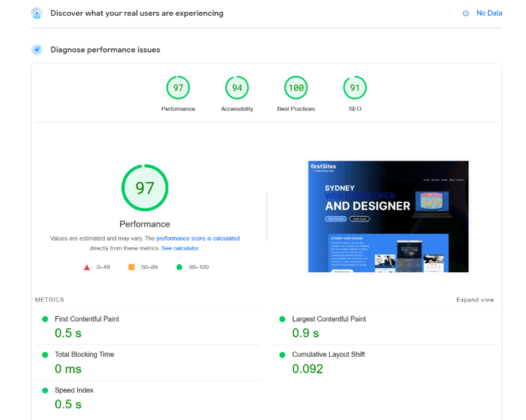Select the Accessibility score gauge showing 94
Image resolution: width=526 pixels, height=420 pixels.
237,87
